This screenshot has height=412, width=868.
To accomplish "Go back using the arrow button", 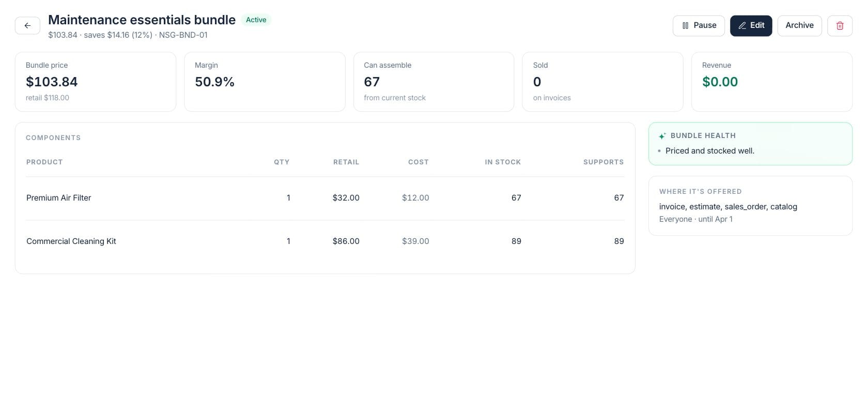I will tap(27, 25).
